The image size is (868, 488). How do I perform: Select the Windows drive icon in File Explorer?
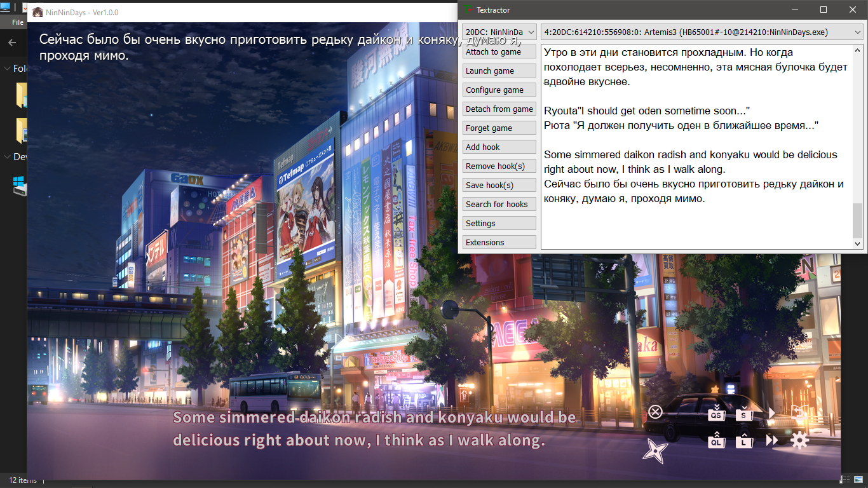click(20, 186)
